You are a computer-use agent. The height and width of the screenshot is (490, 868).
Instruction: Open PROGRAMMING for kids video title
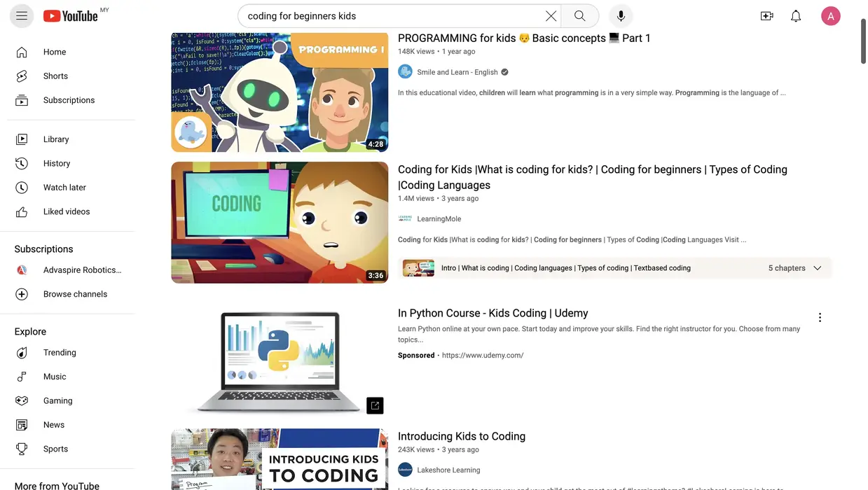coord(524,38)
